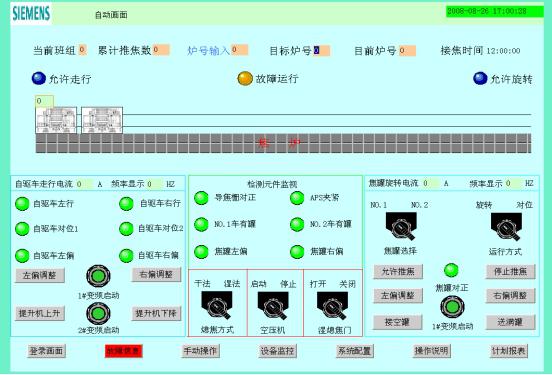This screenshot has width=552, height=375.
Task: Turn the 熄焦方式 selector switch
Action: [x=217, y=305]
